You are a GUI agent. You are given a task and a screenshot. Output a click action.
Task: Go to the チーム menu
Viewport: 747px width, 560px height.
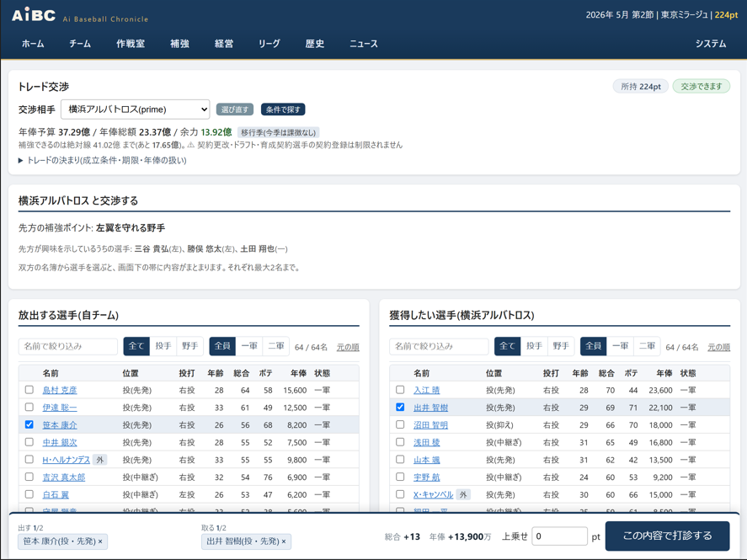point(80,44)
